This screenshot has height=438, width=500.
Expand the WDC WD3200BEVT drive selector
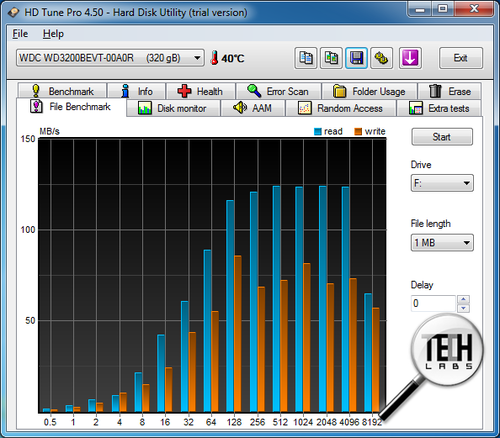tap(110, 58)
